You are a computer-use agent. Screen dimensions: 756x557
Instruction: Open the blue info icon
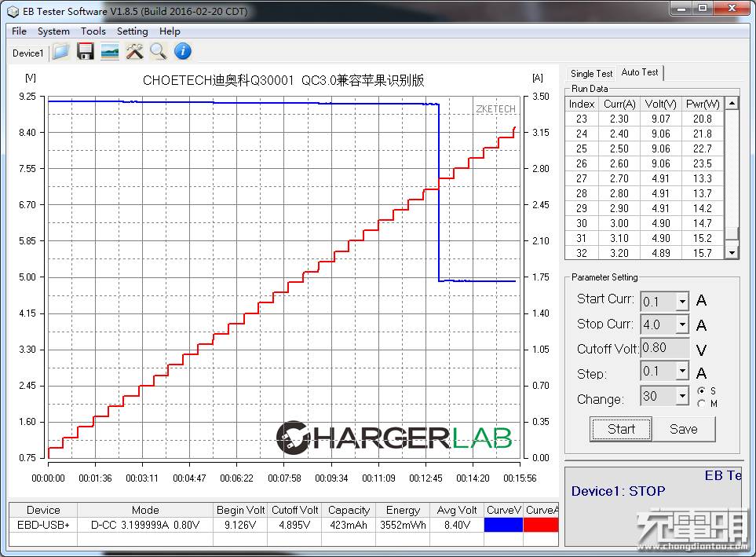(183, 51)
